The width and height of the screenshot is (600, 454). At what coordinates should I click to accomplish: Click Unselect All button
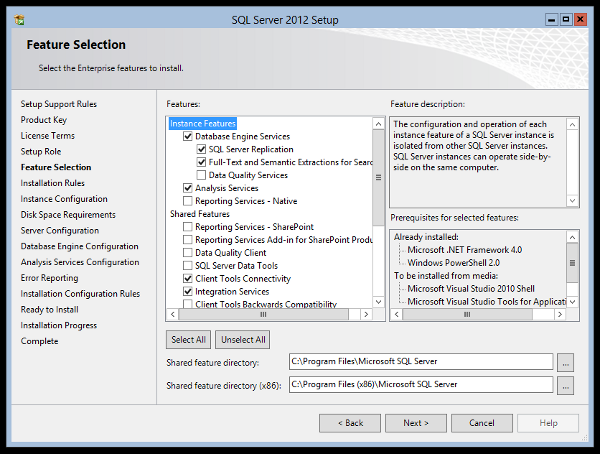243,340
